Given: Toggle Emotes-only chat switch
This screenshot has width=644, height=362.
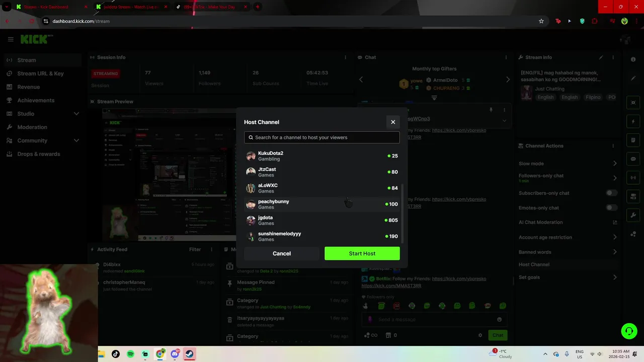Looking at the screenshot, I should 611,208.
